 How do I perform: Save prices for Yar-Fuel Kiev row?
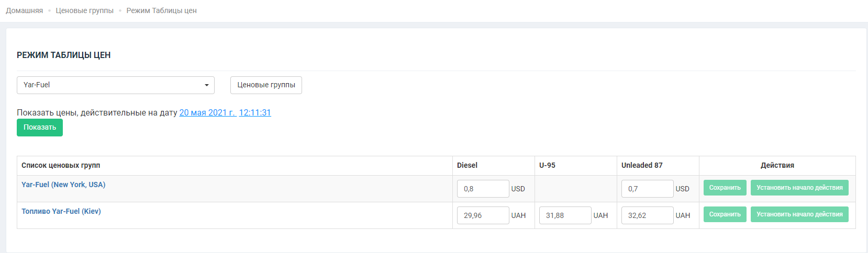[x=725, y=215]
